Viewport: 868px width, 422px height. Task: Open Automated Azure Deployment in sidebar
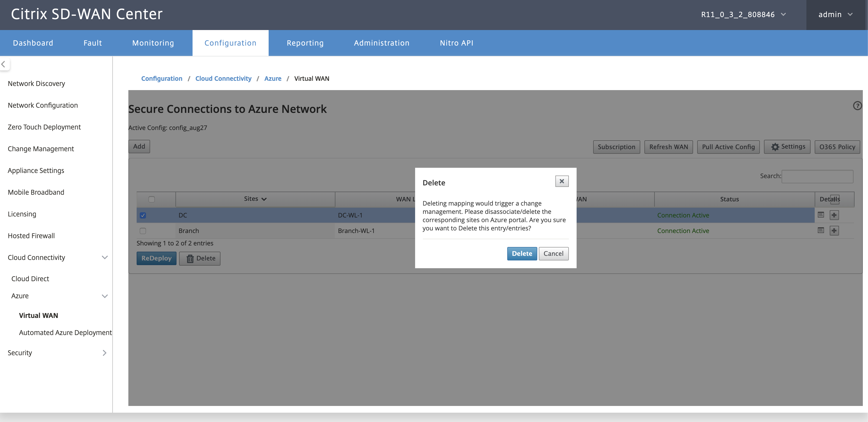click(65, 333)
